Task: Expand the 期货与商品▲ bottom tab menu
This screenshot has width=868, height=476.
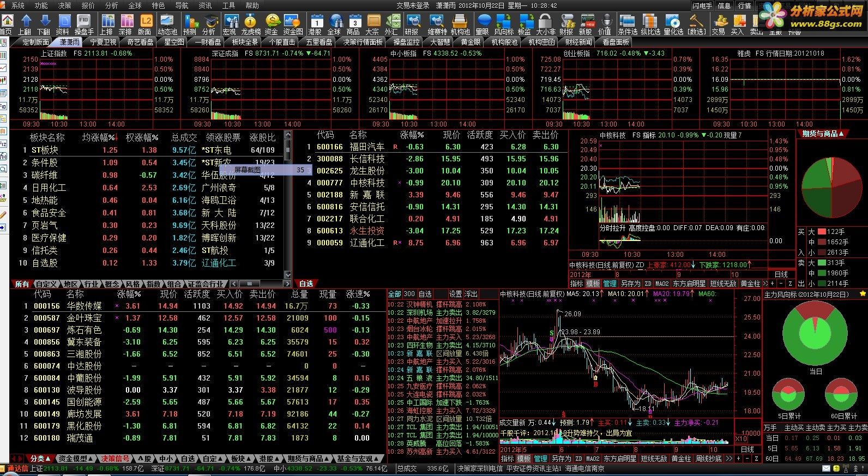Action: [x=308, y=459]
